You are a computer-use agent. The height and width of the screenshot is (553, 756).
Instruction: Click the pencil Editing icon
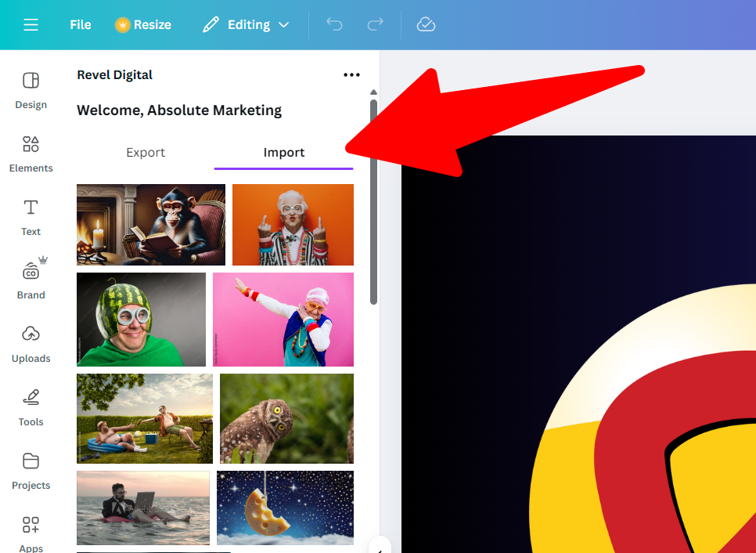coord(211,24)
